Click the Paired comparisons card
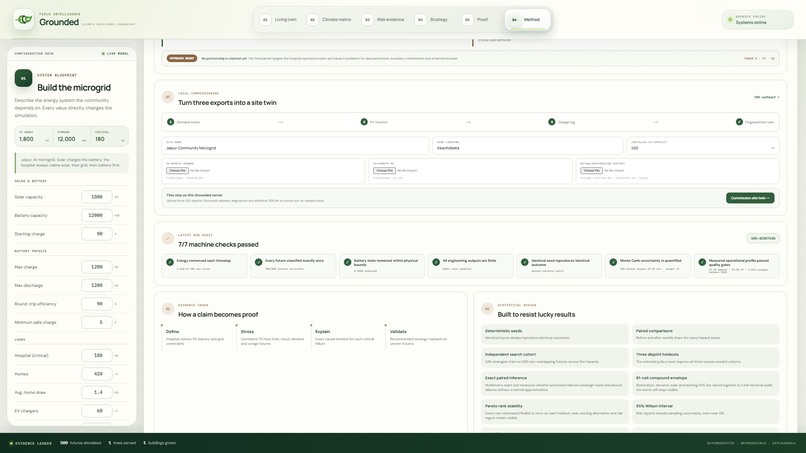The width and height of the screenshot is (806, 453). click(706, 334)
